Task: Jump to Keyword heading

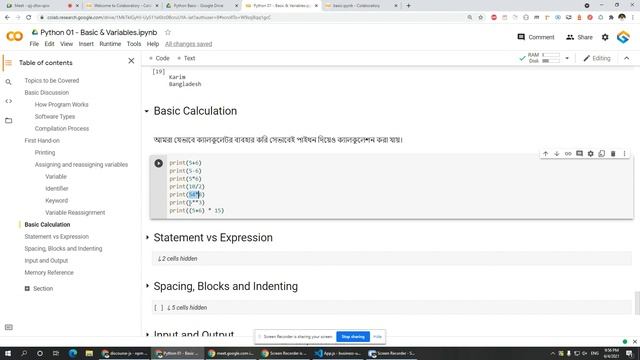Action: click(x=57, y=201)
